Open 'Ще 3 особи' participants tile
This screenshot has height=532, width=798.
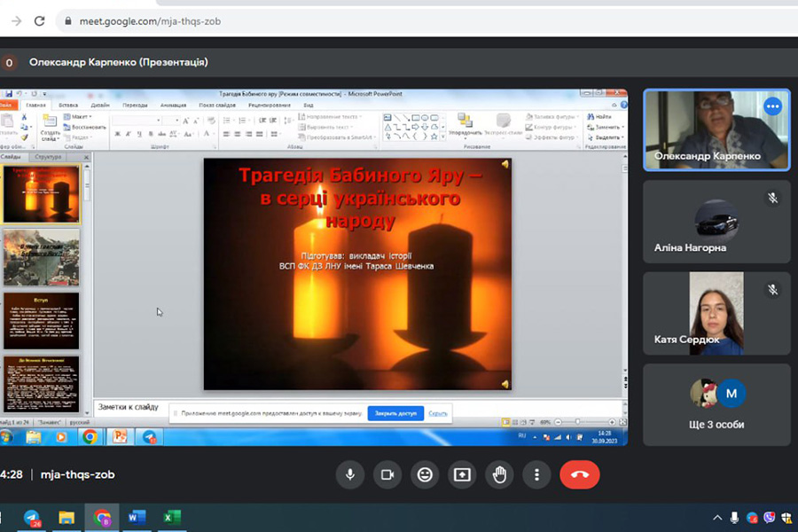point(716,403)
